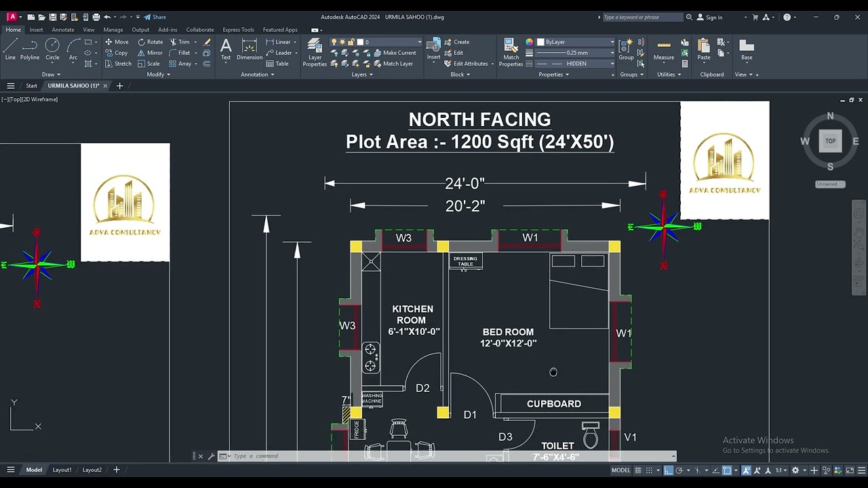Open annotation scale 1:1 dropdown
The width and height of the screenshot is (868, 488).
781,470
